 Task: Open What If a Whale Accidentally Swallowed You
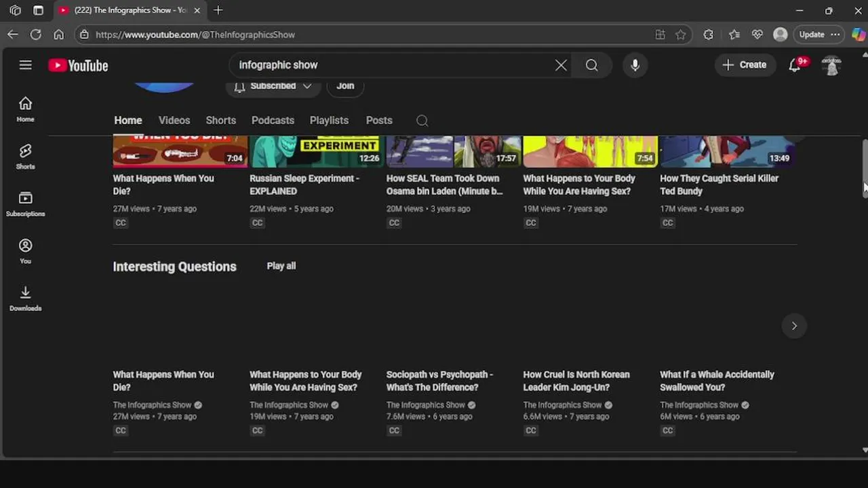717,381
